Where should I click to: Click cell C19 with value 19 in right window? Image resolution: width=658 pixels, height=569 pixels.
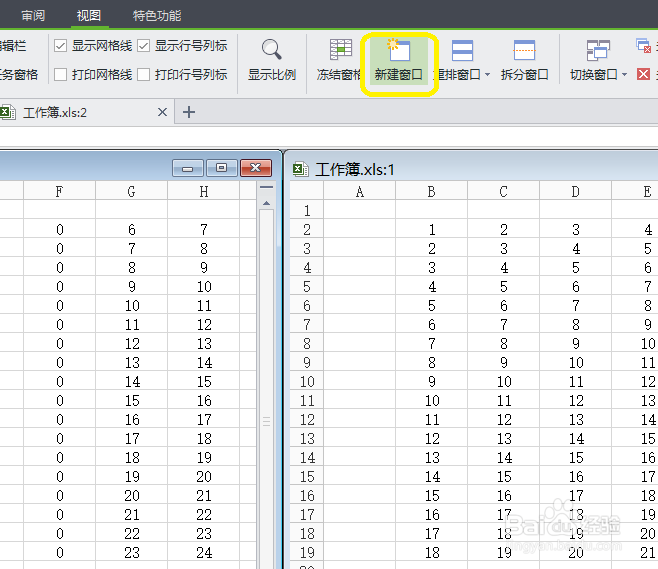[504, 552]
